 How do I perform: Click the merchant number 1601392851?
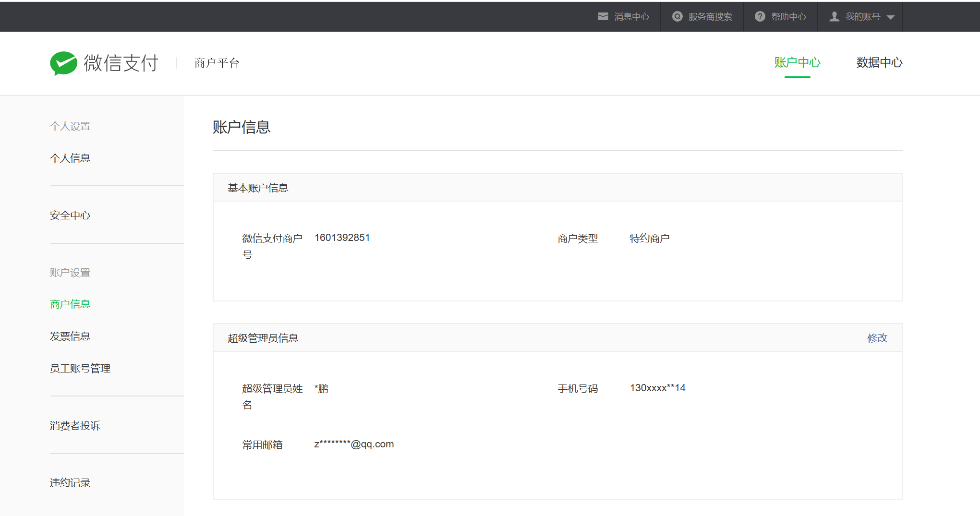click(342, 238)
